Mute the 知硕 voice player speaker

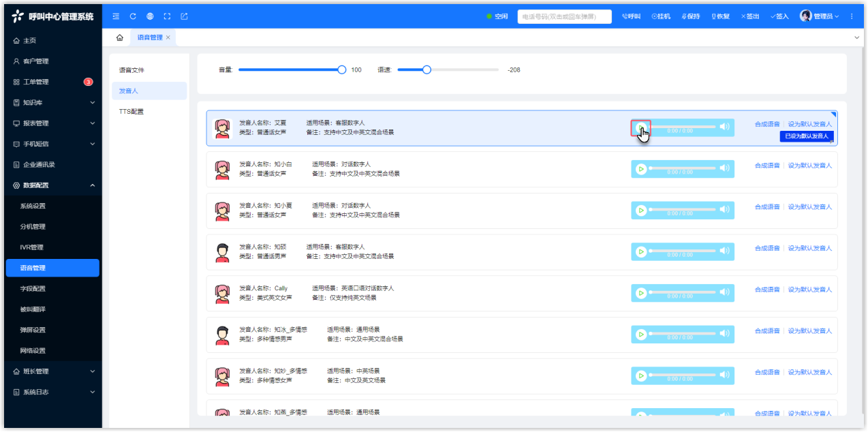pyautogui.click(x=724, y=251)
